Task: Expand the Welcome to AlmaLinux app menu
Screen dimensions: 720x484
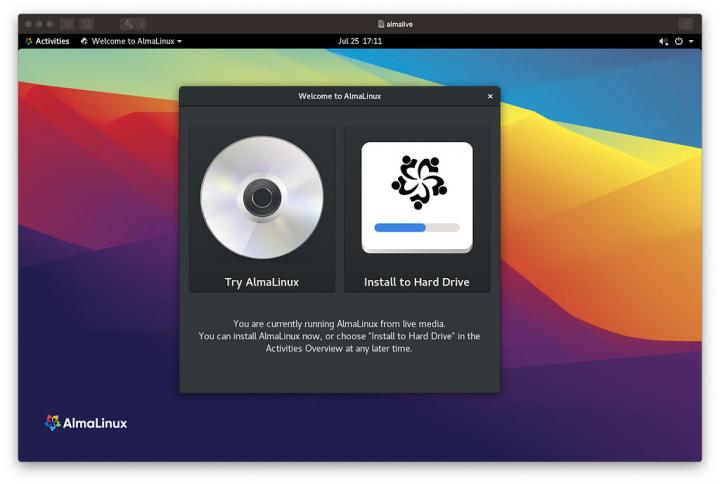Action: pyautogui.click(x=137, y=41)
